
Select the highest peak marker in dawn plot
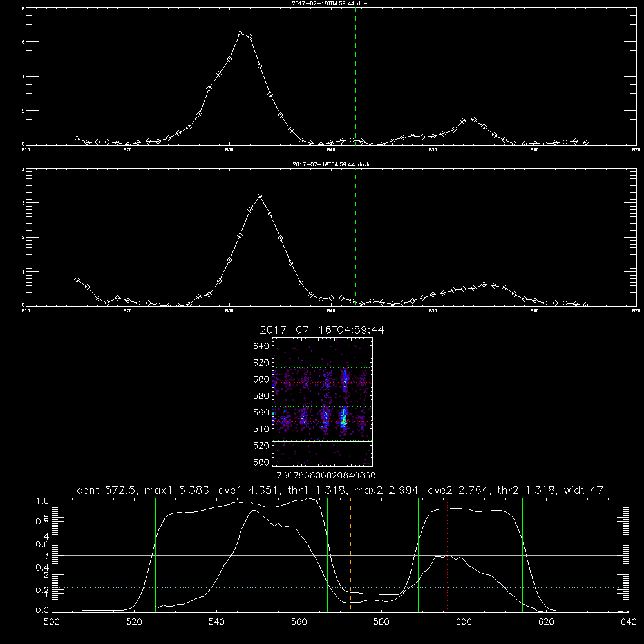(x=240, y=33)
